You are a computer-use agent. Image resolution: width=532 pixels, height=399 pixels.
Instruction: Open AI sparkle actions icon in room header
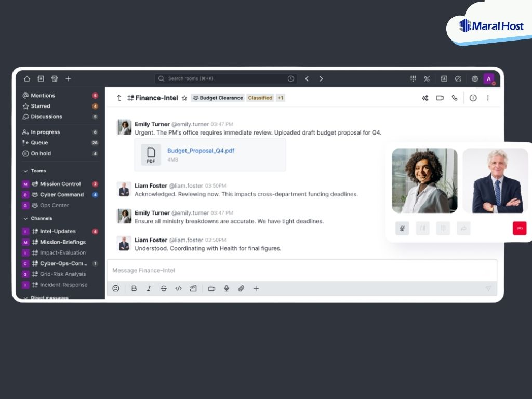425,98
